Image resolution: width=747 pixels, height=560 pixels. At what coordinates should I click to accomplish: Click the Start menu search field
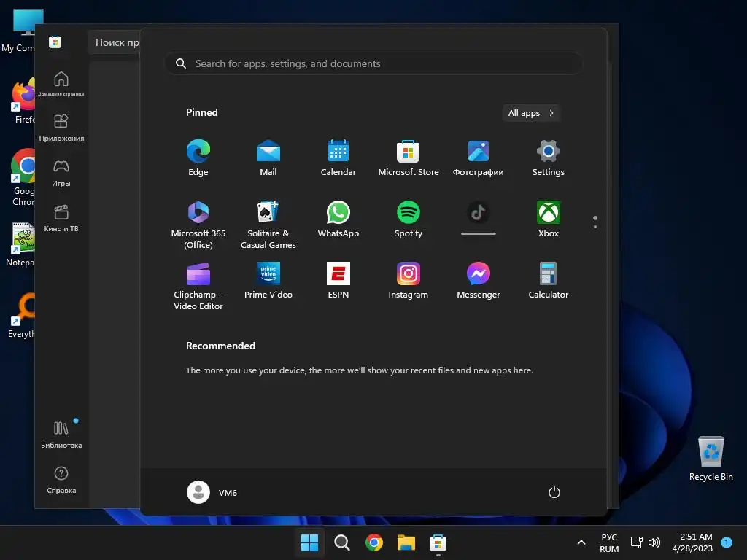coord(373,63)
